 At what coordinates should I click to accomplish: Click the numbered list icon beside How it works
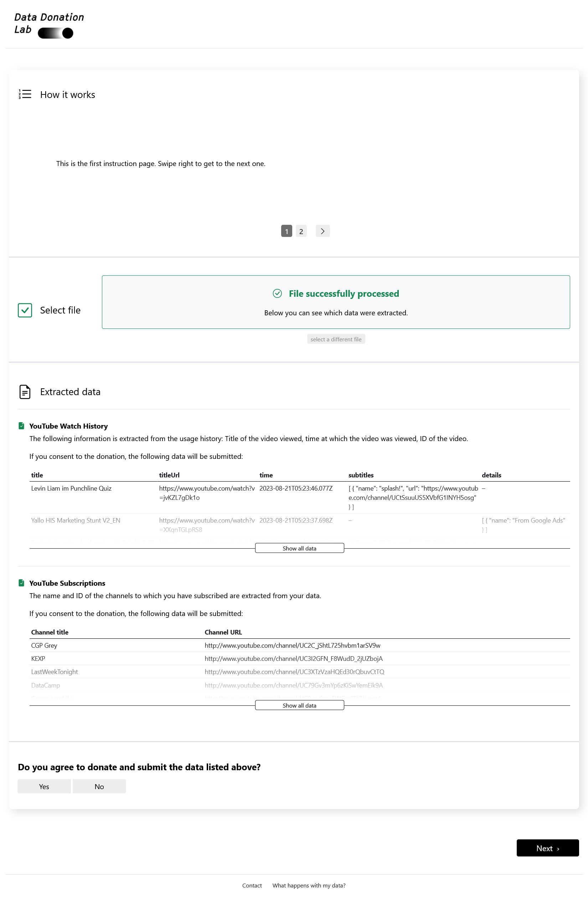[x=25, y=94]
